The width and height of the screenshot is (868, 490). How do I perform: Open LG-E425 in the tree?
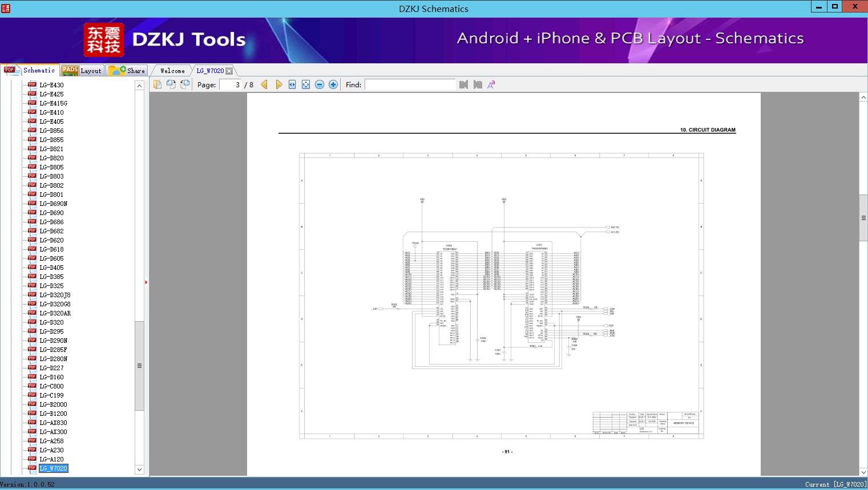pyautogui.click(x=51, y=94)
